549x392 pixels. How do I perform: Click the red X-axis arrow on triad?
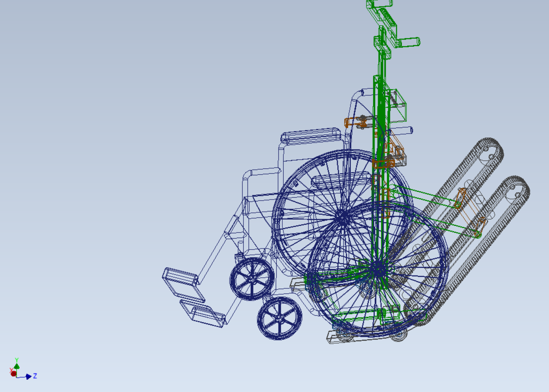(14, 374)
